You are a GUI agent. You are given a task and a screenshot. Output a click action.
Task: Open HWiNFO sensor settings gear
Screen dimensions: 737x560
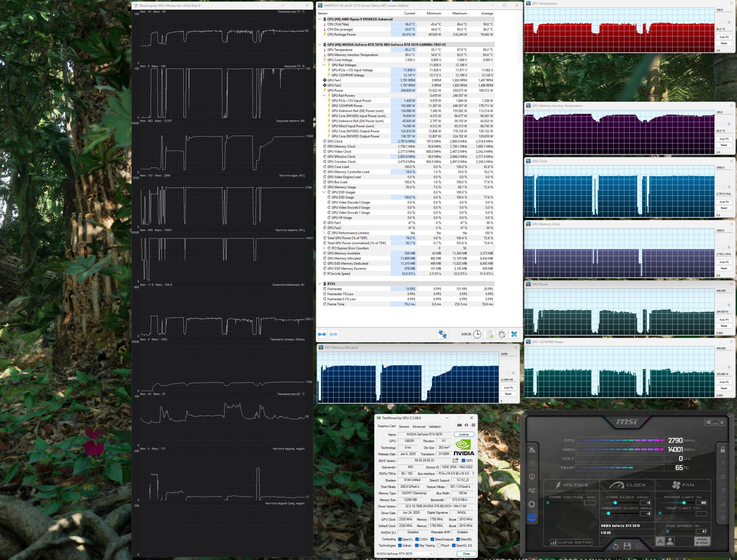(x=502, y=334)
